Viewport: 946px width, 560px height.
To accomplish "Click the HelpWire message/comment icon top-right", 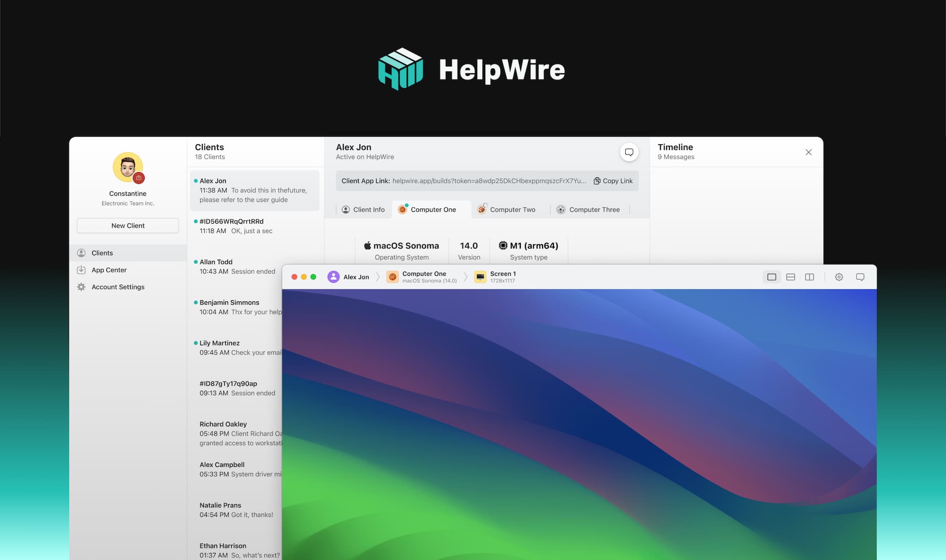I will (628, 152).
